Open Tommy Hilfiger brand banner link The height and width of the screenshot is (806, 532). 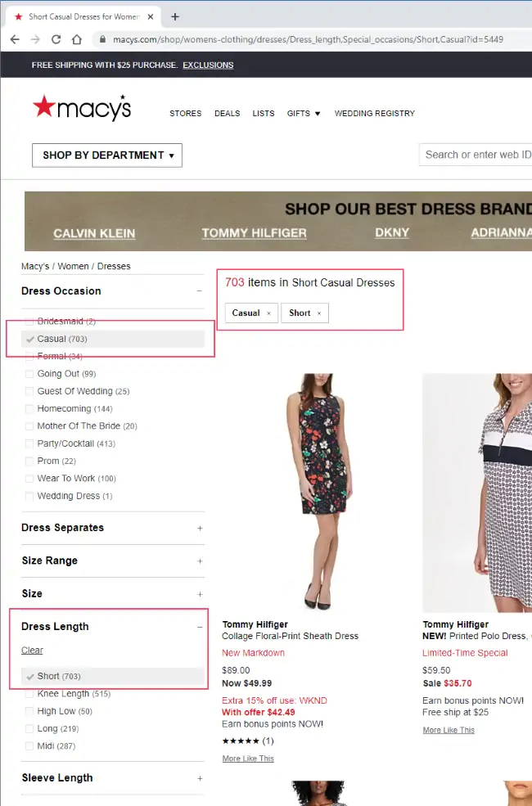(x=254, y=233)
